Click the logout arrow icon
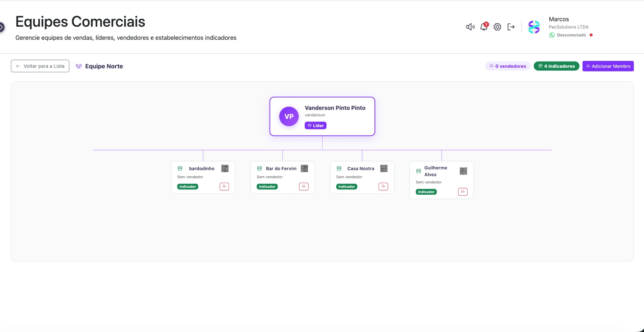Screen dimensions: 644x332 [511, 27]
